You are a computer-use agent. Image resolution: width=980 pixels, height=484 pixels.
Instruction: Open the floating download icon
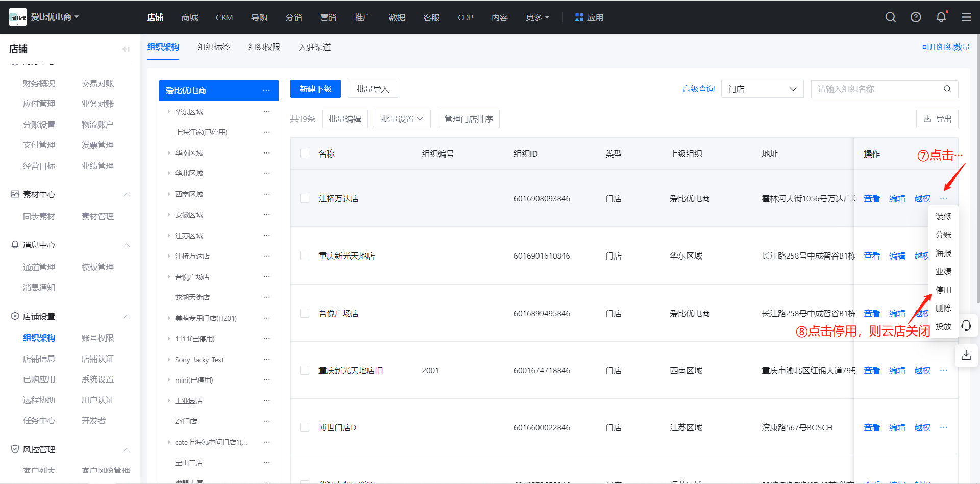966,355
